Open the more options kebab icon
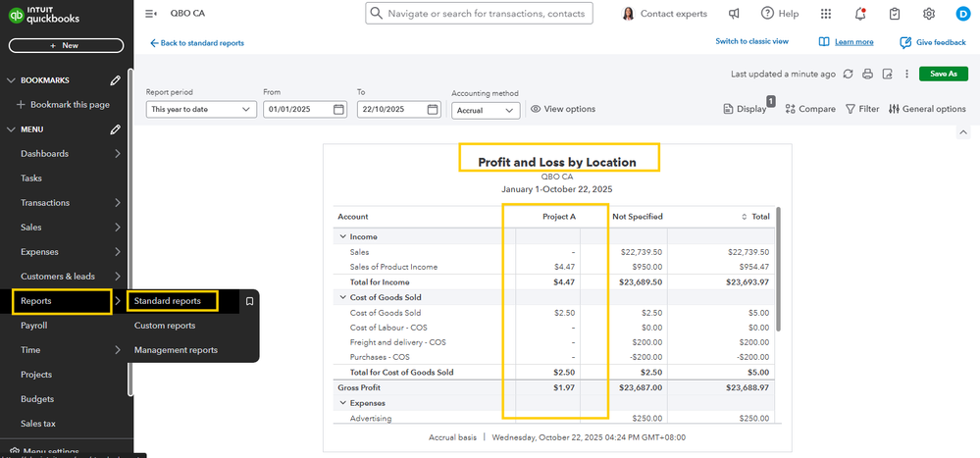Screen dimensions: 980x458 906,74
